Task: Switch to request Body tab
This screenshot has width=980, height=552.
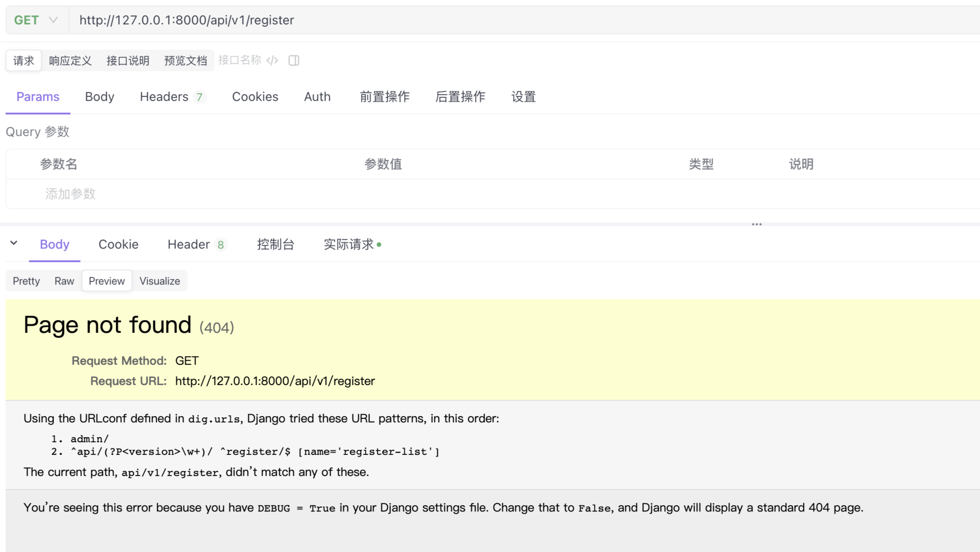Action: click(x=100, y=97)
